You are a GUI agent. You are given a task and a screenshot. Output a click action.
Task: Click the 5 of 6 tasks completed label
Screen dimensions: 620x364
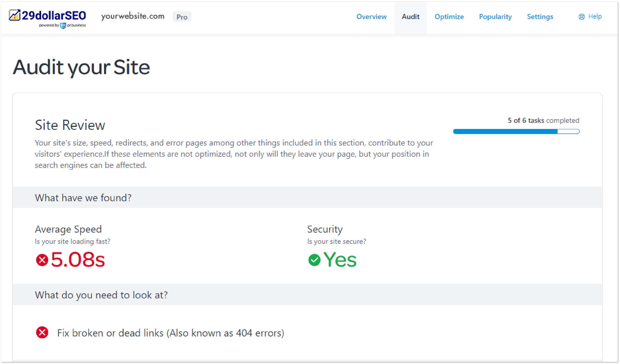click(544, 120)
